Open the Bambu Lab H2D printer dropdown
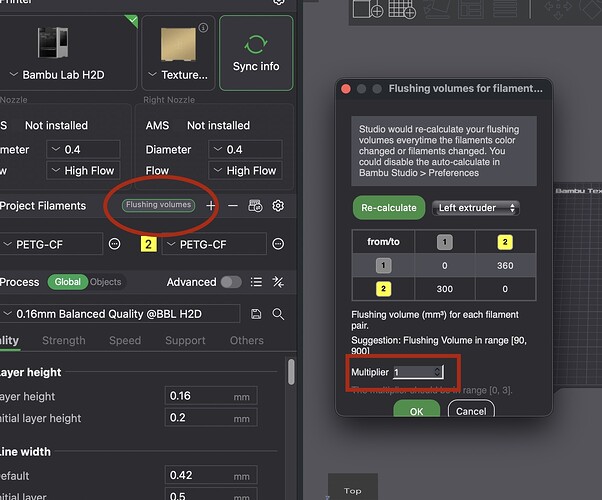The height and width of the screenshot is (500, 602). [58, 75]
